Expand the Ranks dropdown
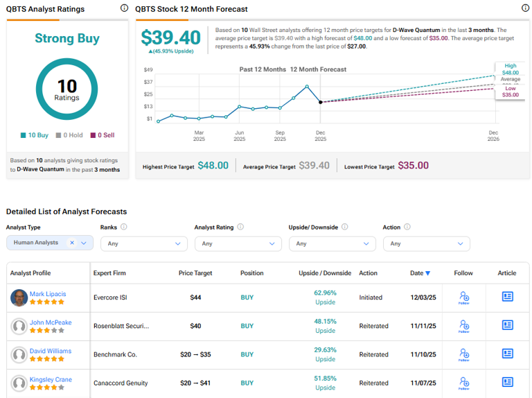532x398 pixels. [143, 243]
